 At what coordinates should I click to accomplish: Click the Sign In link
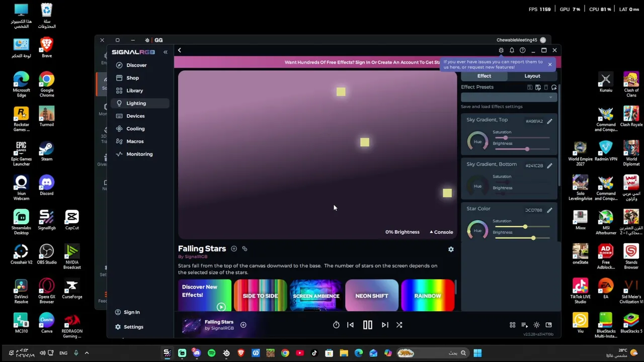tap(132, 312)
